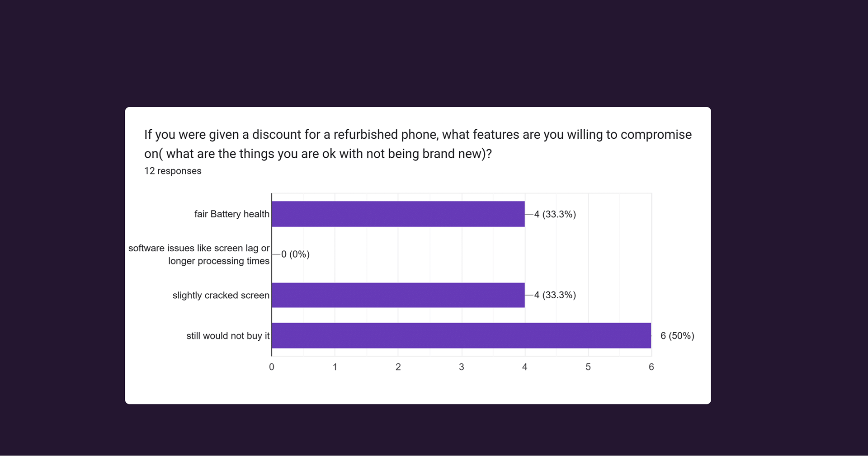
Task: Click the "12 responses" count text
Action: point(173,171)
